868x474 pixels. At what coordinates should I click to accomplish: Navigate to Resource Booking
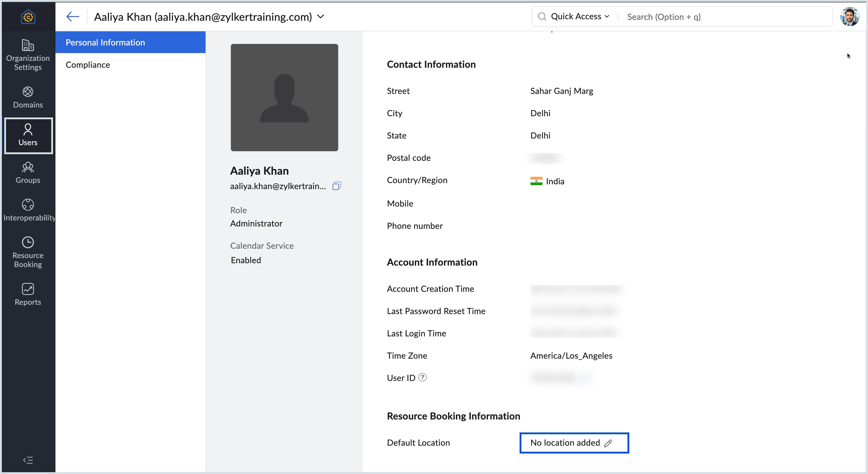click(x=28, y=252)
